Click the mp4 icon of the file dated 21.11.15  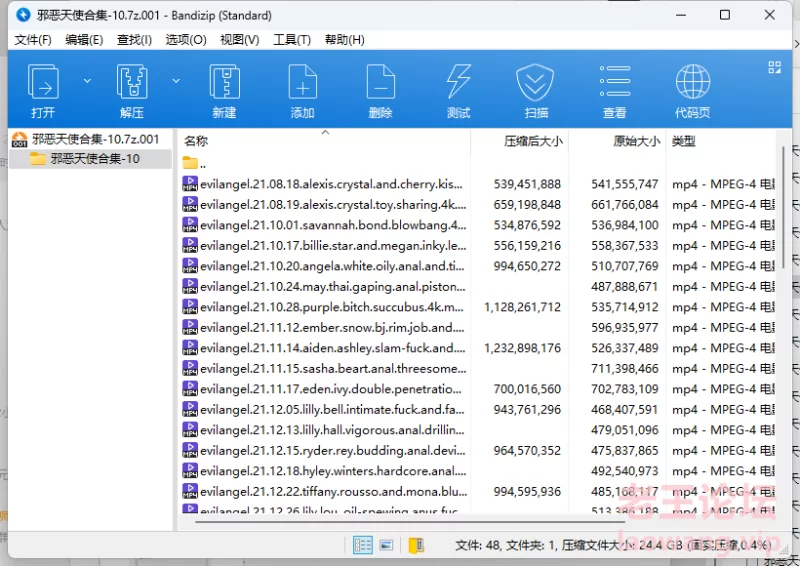click(190, 368)
